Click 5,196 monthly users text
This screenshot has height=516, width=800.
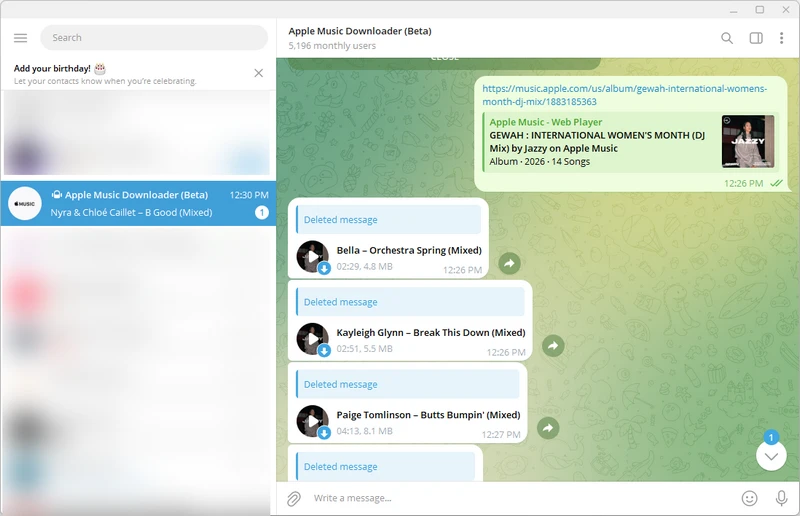[x=332, y=45]
